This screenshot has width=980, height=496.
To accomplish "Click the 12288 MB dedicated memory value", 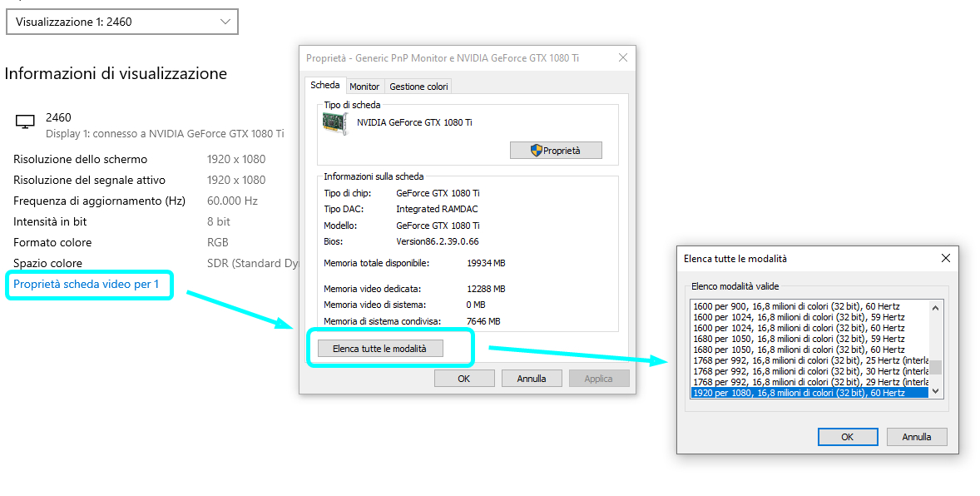I will [486, 289].
